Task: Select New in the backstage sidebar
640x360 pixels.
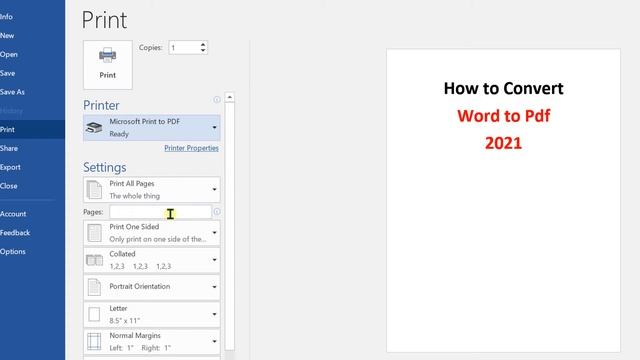Action: (7, 36)
